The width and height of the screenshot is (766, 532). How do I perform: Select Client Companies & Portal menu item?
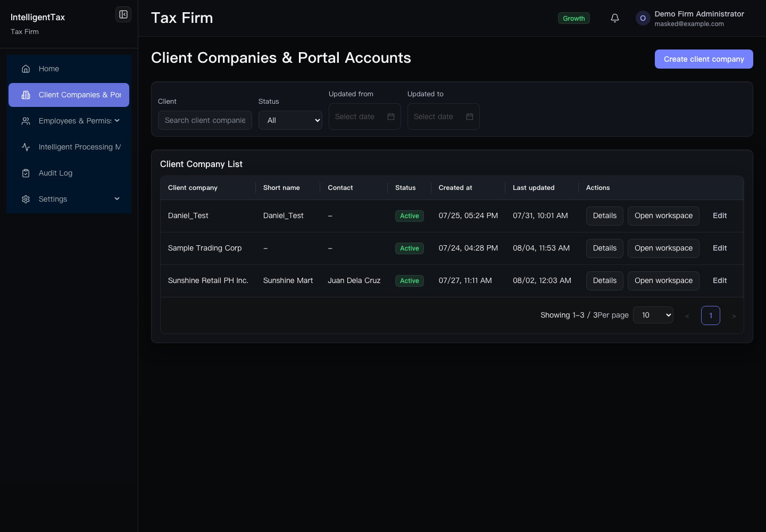click(x=69, y=95)
